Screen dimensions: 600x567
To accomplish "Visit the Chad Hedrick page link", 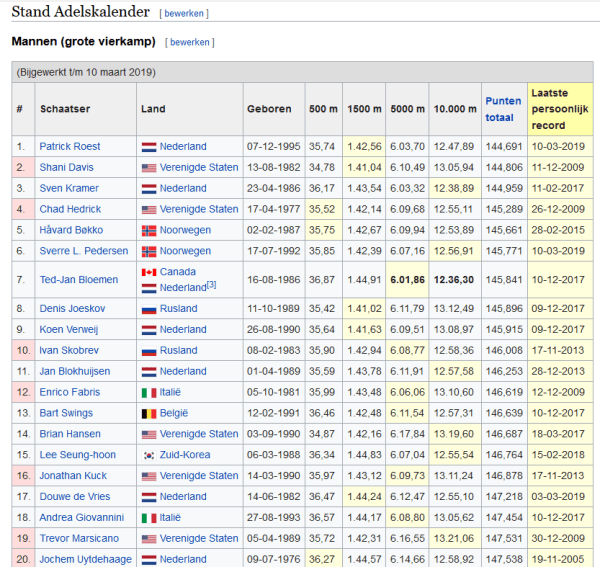I will pos(72,210).
